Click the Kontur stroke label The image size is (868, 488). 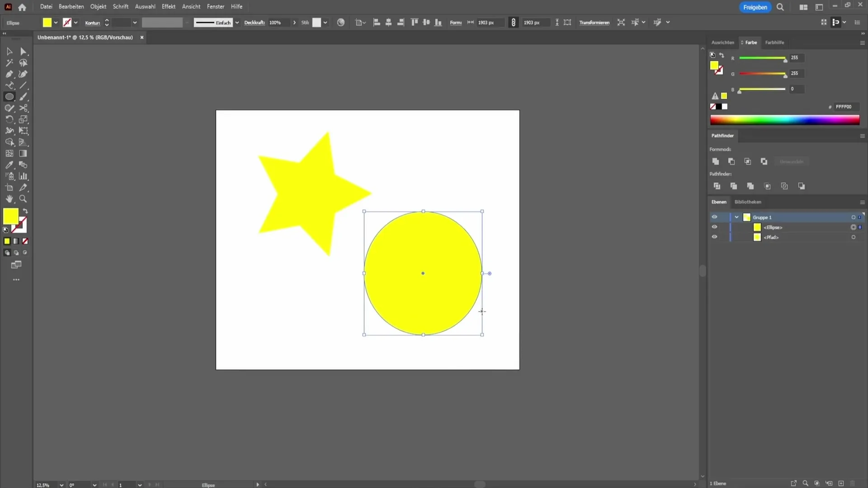93,23
